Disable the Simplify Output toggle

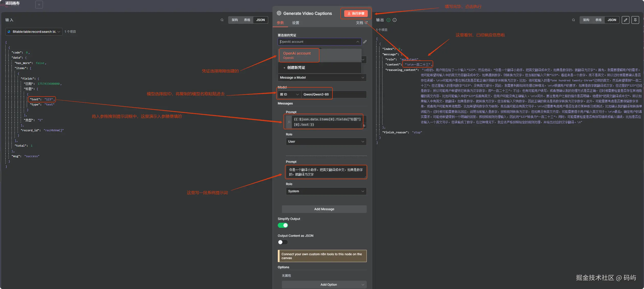point(283,225)
